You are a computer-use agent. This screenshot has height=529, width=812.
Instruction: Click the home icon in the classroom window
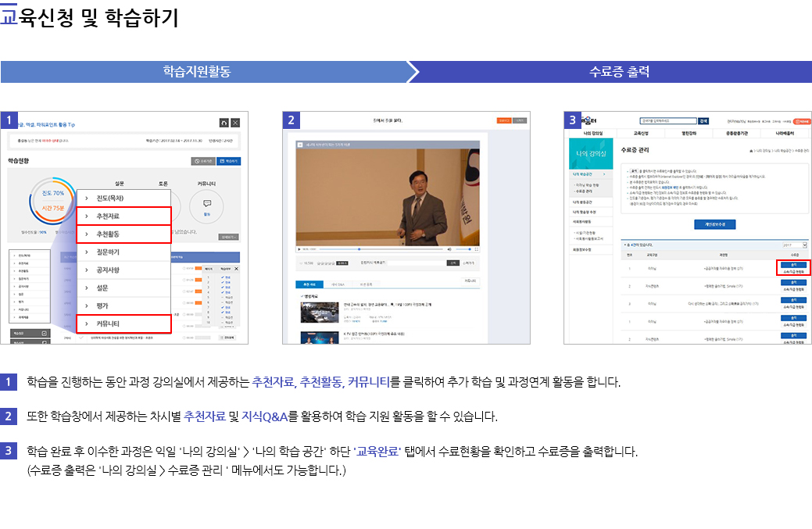click(x=224, y=123)
